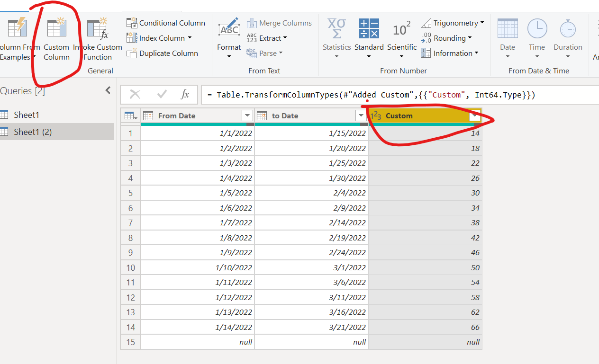The height and width of the screenshot is (364, 599).
Task: Open the Date column menu
Action: (x=508, y=38)
